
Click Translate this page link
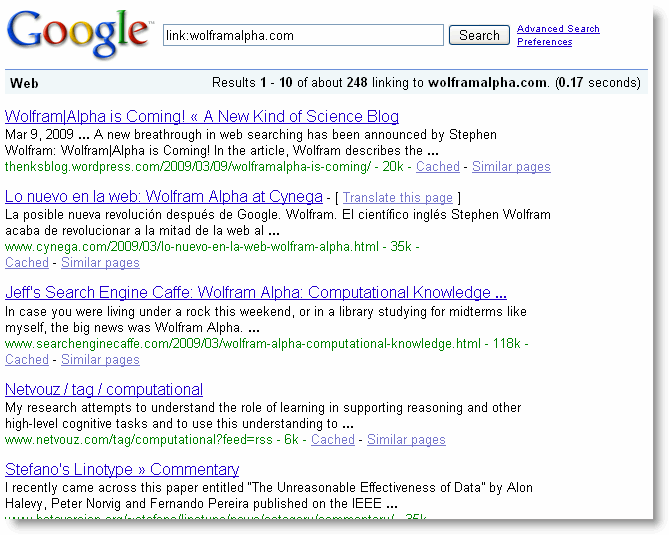point(397,198)
